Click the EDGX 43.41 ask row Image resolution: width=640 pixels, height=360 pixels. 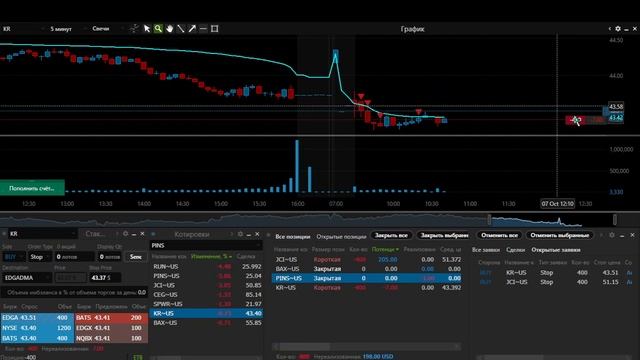[x=111, y=328]
